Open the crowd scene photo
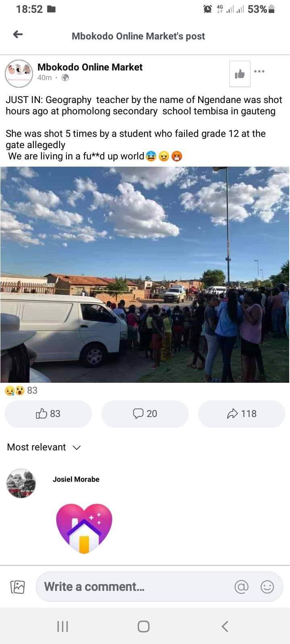The width and height of the screenshot is (290, 644). coord(145,275)
